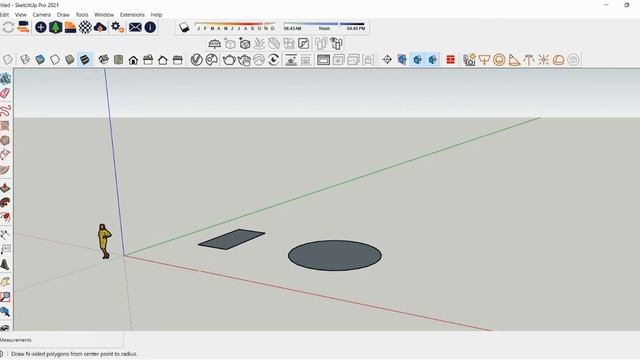Click the checkered sphere icon
The width and height of the screenshot is (640, 360).
[85, 27]
